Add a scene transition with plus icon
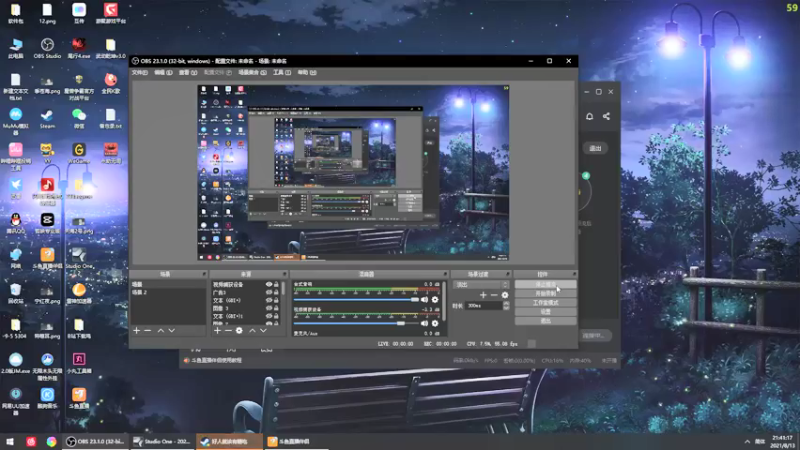Screen dimensions: 800x450 pos(483,295)
